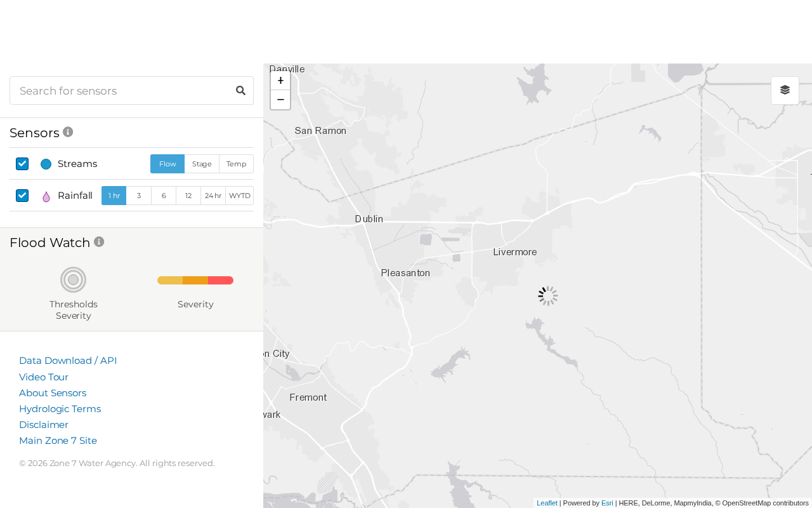Image resolution: width=812 pixels, height=508 pixels.
Task: Click the search magnifier icon
Action: 240,91
